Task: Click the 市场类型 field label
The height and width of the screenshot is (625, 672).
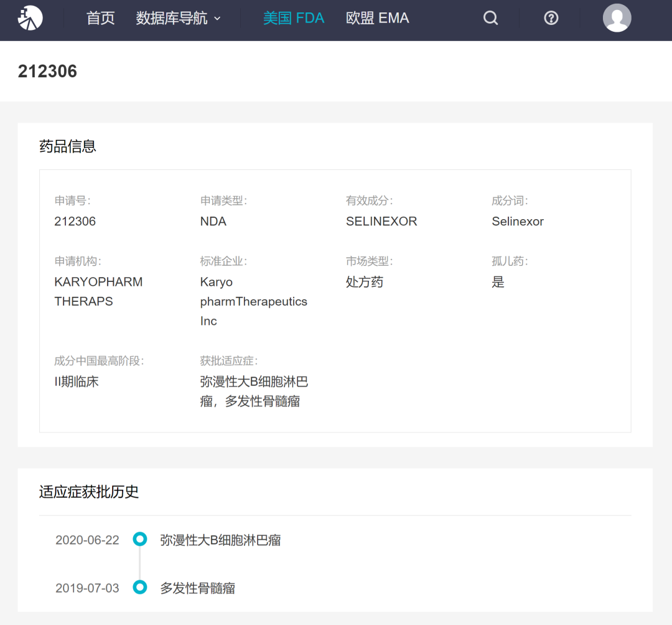Action: point(370,261)
